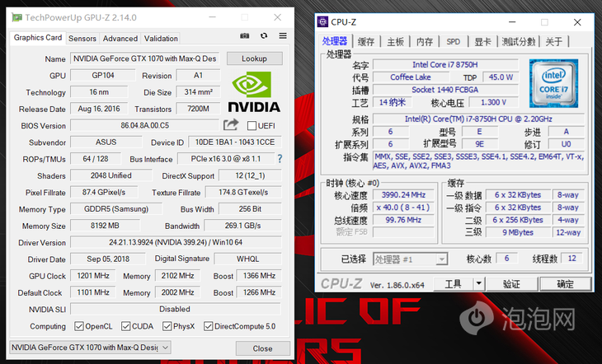Click the GPU-Z title bar app icon

coord(16,17)
